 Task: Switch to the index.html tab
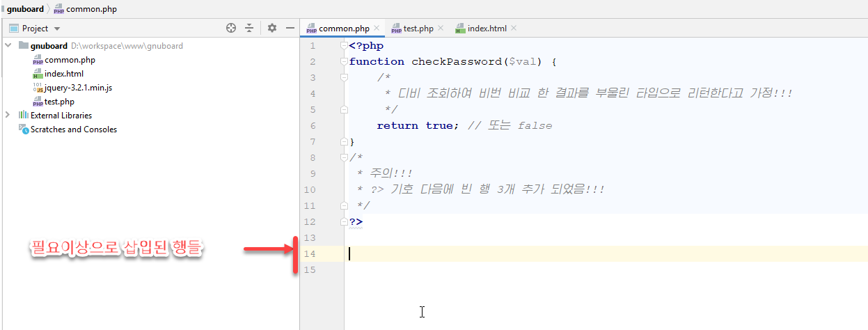pos(487,29)
